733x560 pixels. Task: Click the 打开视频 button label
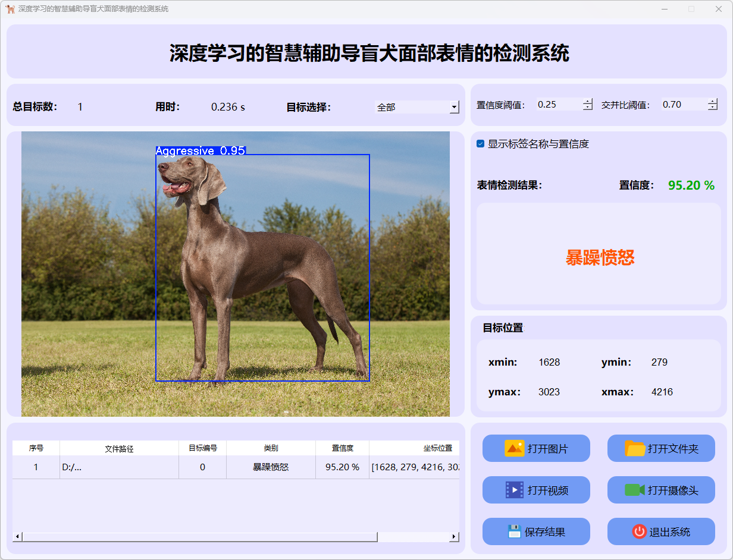tap(548, 490)
